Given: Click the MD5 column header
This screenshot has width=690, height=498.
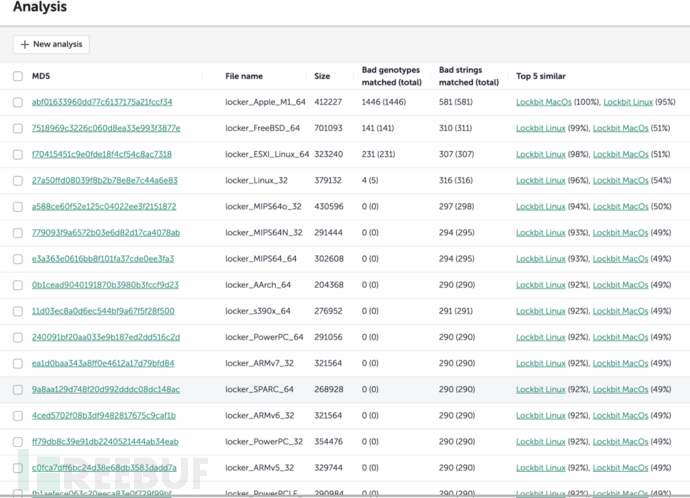Looking at the screenshot, I should pyautogui.click(x=41, y=76).
